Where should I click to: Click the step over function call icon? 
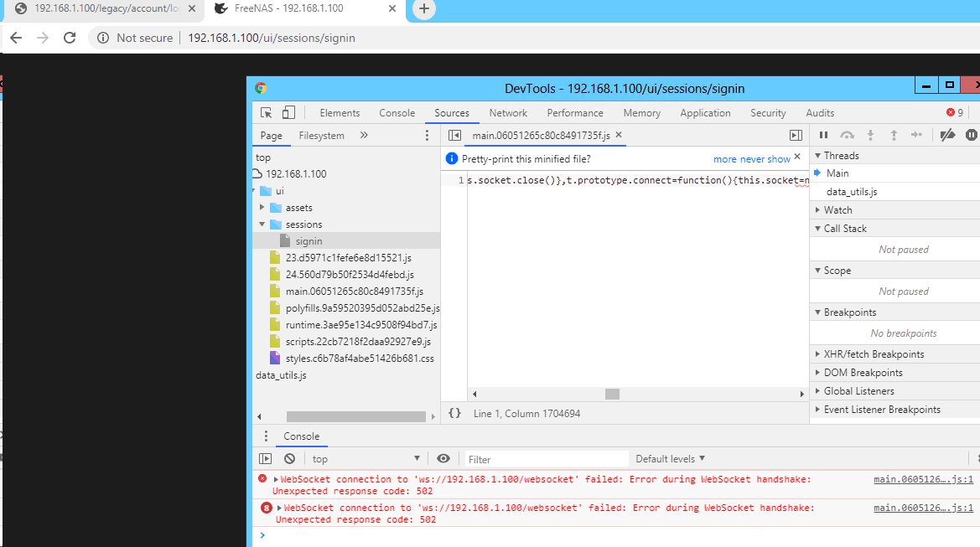click(847, 135)
